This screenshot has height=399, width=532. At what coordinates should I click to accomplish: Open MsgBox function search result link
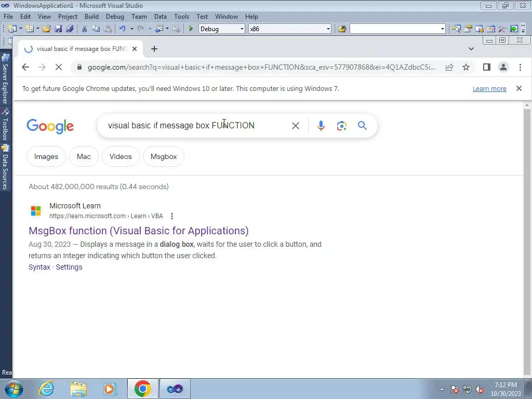pyautogui.click(x=138, y=231)
